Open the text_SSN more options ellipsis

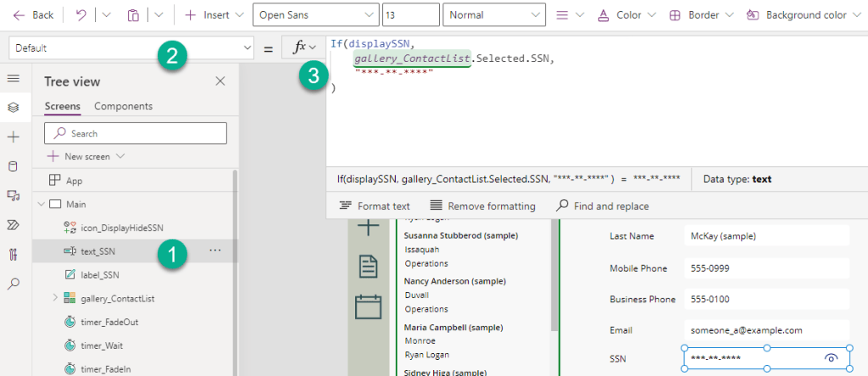coord(215,251)
